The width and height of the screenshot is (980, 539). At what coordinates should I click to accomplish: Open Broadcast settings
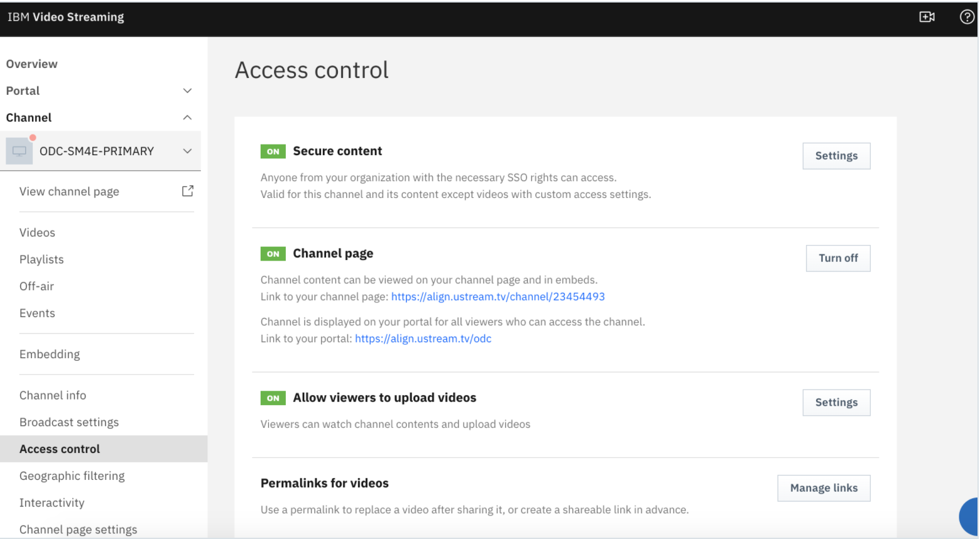click(x=69, y=422)
